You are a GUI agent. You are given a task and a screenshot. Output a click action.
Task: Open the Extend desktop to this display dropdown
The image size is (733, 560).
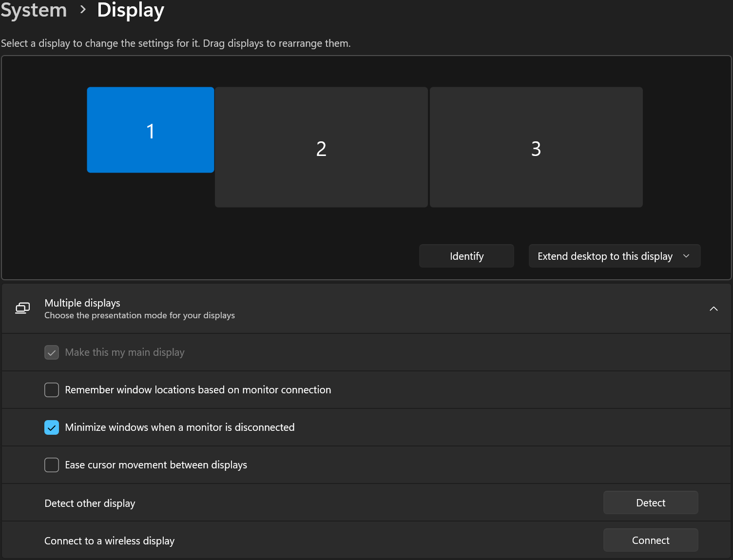pos(615,256)
